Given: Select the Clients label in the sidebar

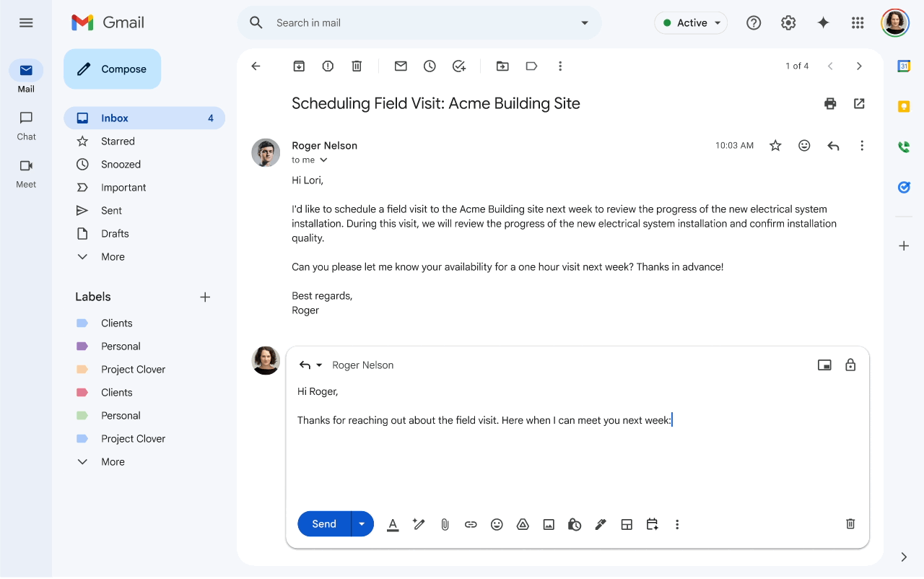Looking at the screenshot, I should pyautogui.click(x=117, y=323).
